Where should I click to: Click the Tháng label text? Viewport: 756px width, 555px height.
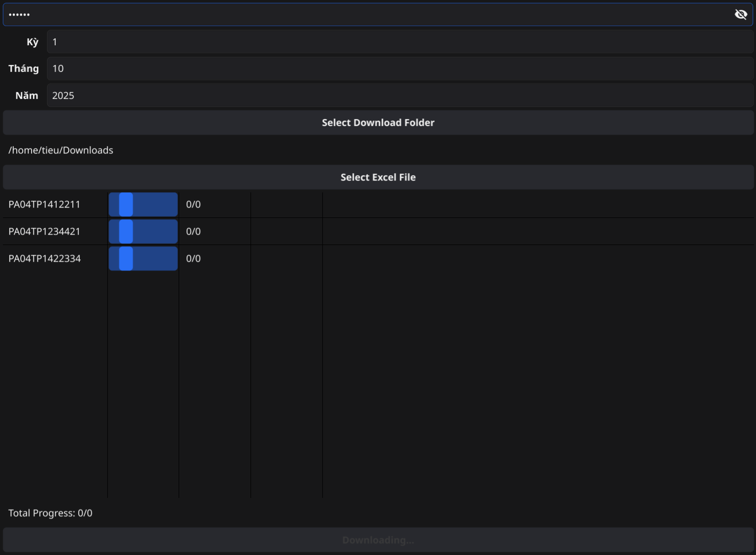point(24,69)
